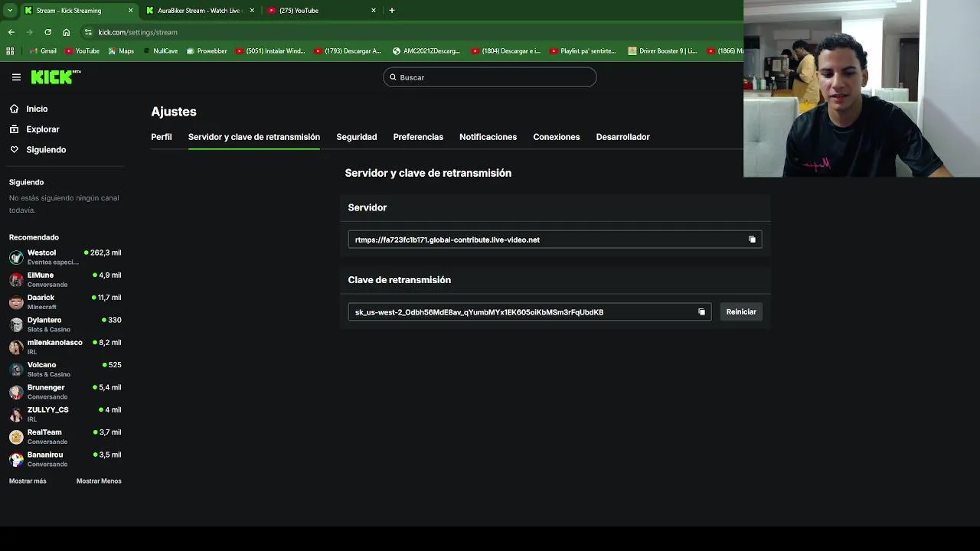Open Maps bookmark
Screen dimensions: 980x551
[x=121, y=51]
